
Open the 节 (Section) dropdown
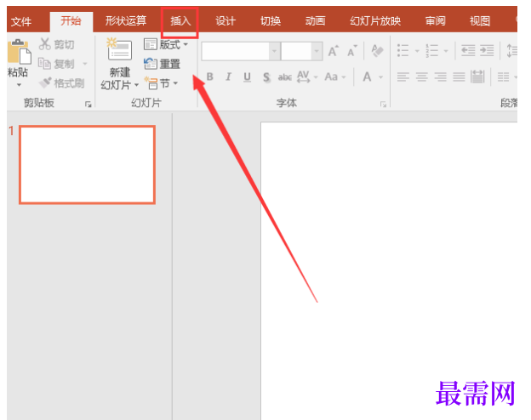coord(161,83)
